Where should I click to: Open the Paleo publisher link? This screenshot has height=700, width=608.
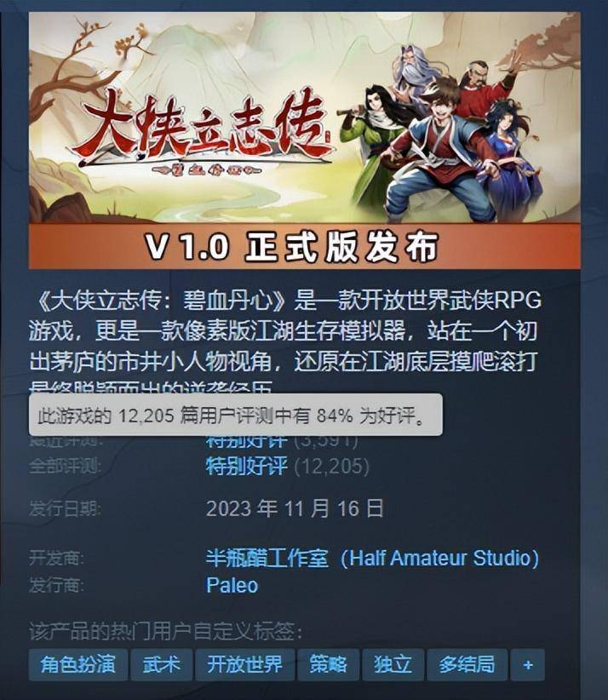[x=232, y=585]
